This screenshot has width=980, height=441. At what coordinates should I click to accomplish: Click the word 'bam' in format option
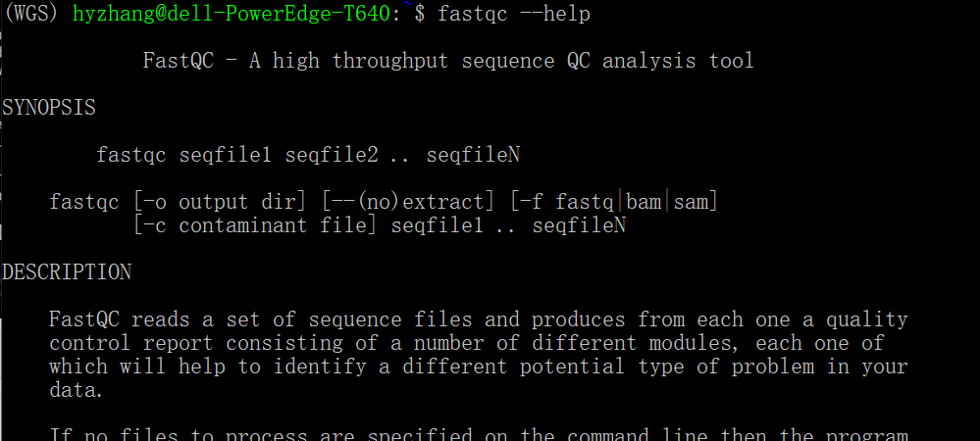click(644, 202)
